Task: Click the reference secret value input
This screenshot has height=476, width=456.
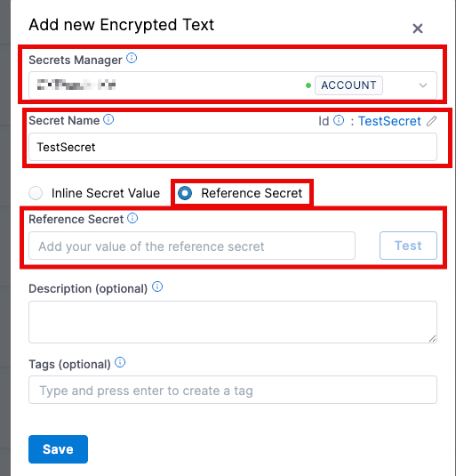Action: click(192, 246)
